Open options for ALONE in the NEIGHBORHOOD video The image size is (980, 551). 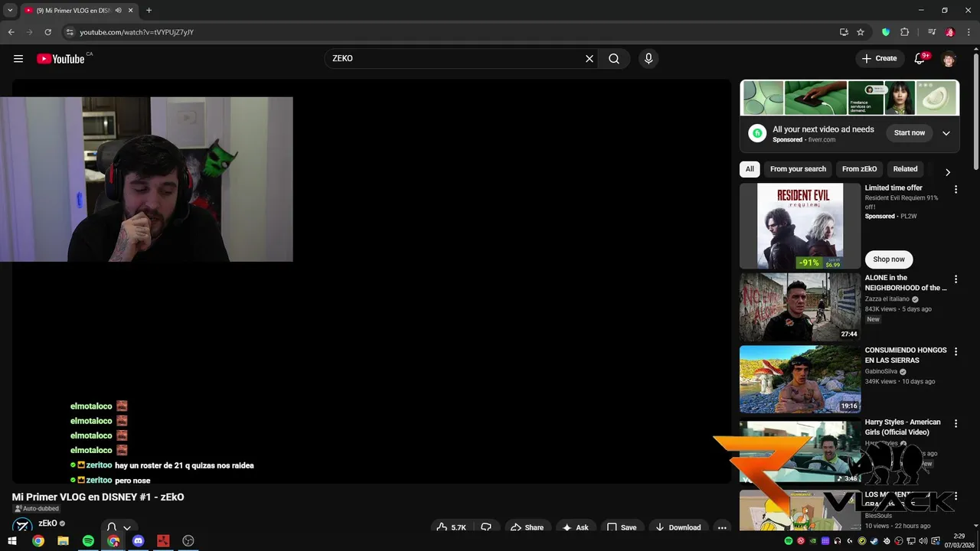[955, 279]
